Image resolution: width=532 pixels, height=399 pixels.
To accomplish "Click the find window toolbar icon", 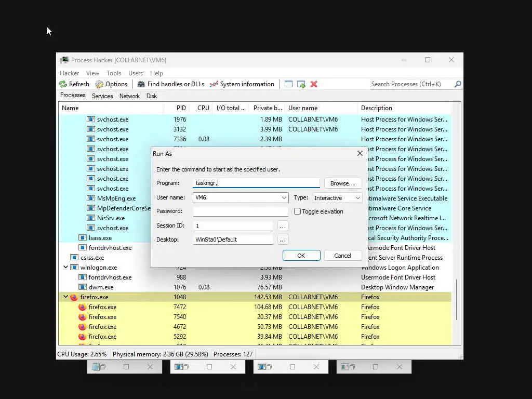I will (x=288, y=84).
